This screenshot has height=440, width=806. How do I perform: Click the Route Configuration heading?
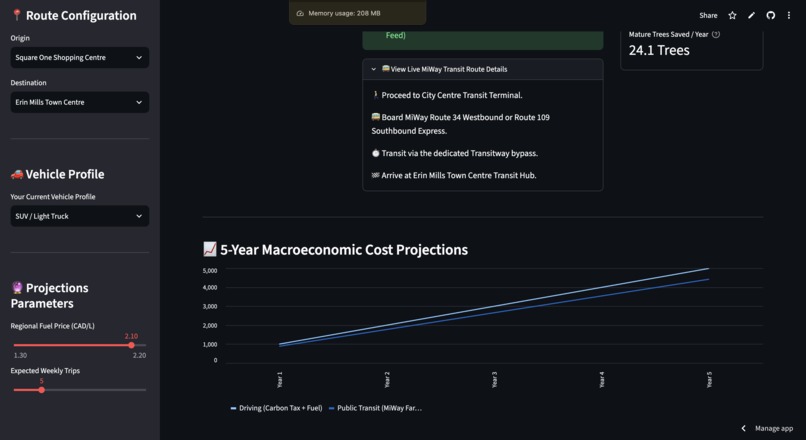(x=74, y=15)
